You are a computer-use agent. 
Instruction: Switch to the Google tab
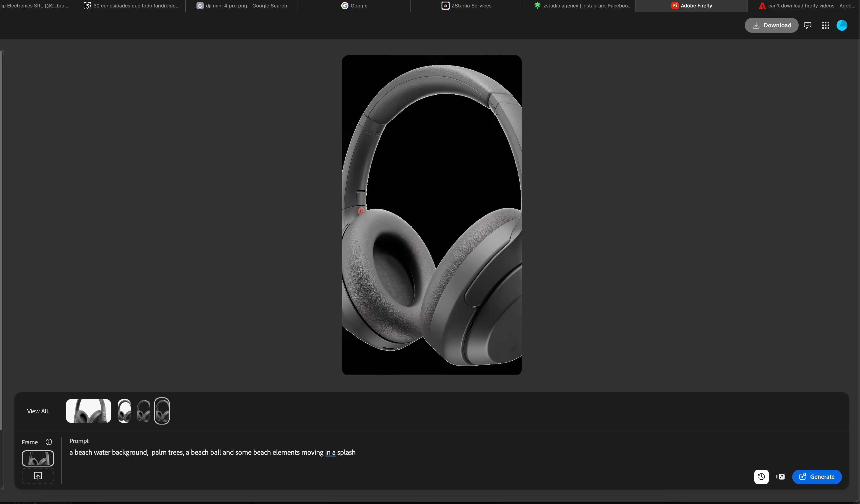[354, 6]
